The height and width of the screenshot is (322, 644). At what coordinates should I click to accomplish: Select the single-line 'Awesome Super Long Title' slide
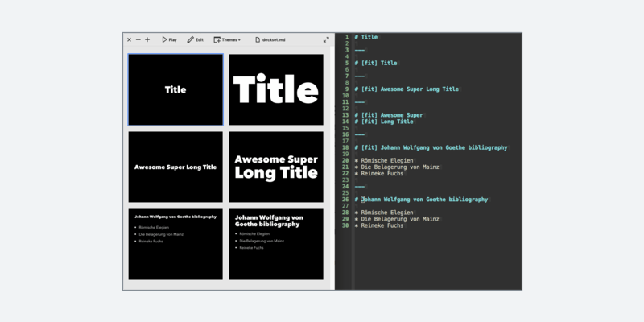point(175,167)
